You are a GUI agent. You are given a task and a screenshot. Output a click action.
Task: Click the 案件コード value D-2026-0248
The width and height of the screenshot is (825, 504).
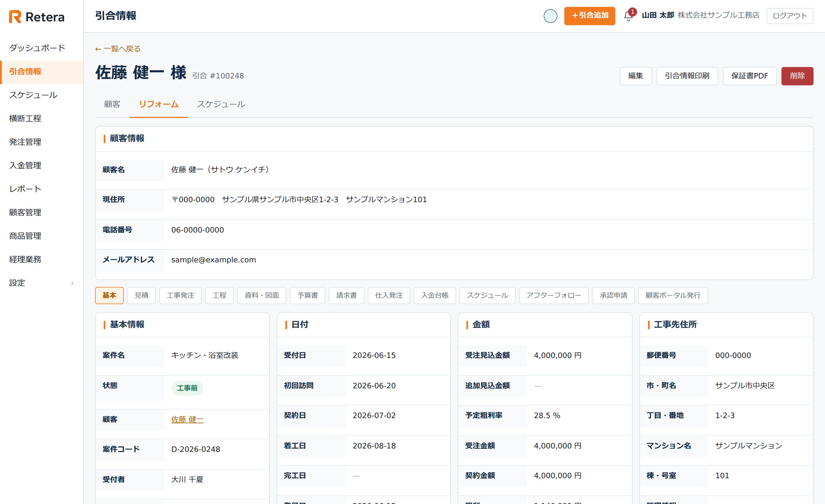(196, 449)
